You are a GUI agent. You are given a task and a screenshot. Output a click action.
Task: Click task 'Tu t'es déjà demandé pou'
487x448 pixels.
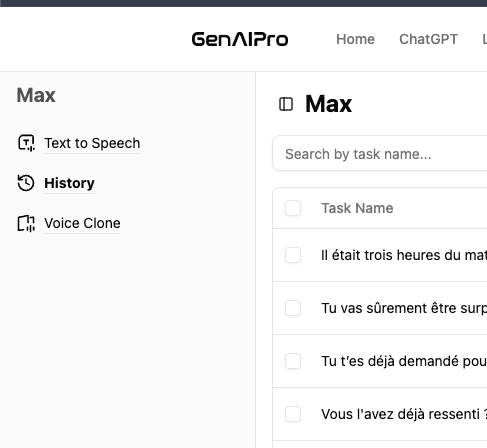tap(404, 361)
